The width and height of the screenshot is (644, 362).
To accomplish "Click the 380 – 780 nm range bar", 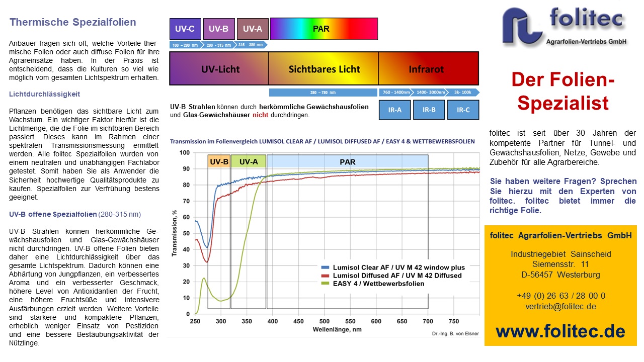I will (x=323, y=93).
